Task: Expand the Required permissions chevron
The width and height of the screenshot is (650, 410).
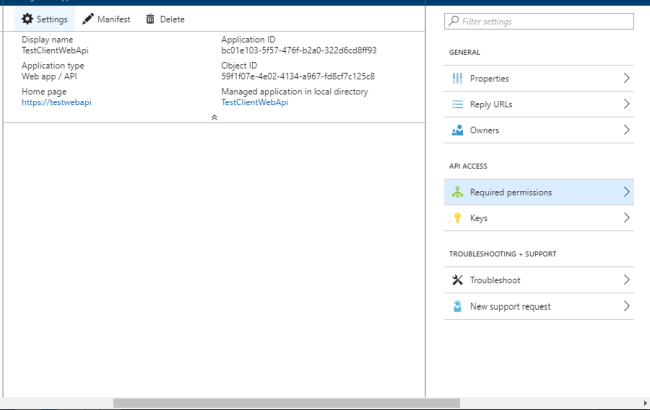Action: (x=626, y=192)
